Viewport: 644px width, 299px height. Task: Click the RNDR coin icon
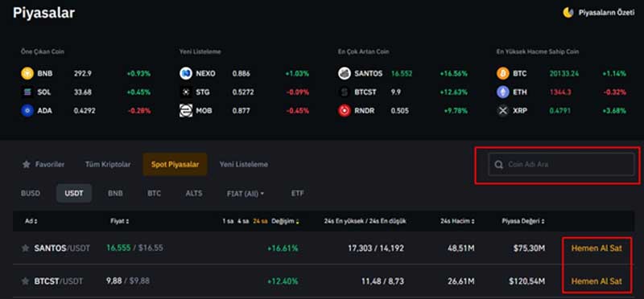coord(345,111)
